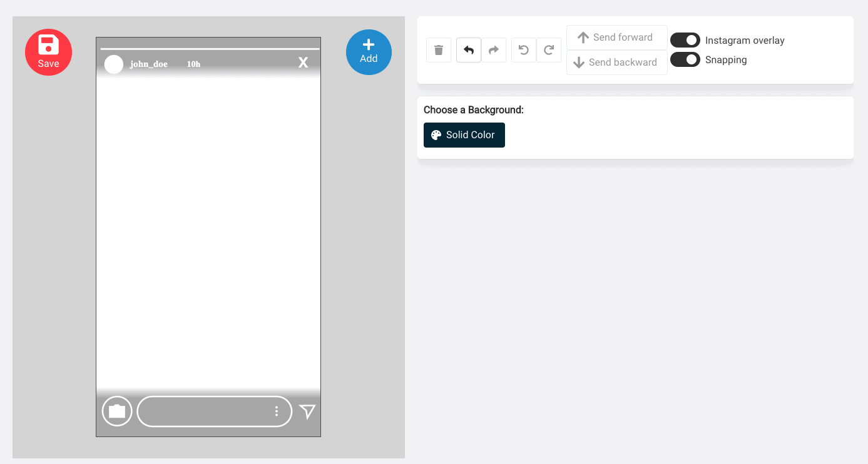Viewport: 868px width, 464px height.
Task: Click the profile avatar circle
Action: (x=114, y=64)
